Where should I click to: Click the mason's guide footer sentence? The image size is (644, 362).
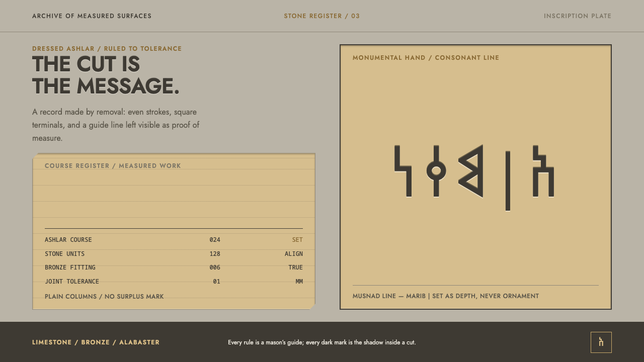coord(322,342)
